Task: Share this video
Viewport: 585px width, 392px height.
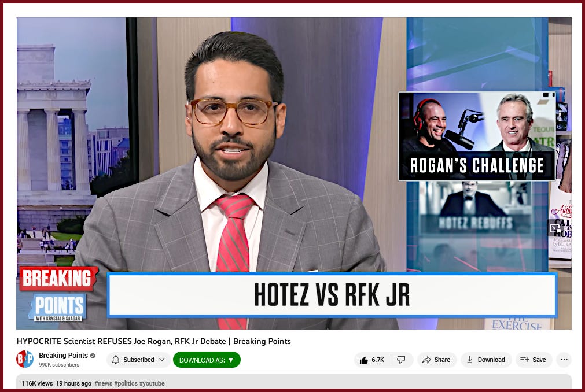Action: (x=436, y=360)
